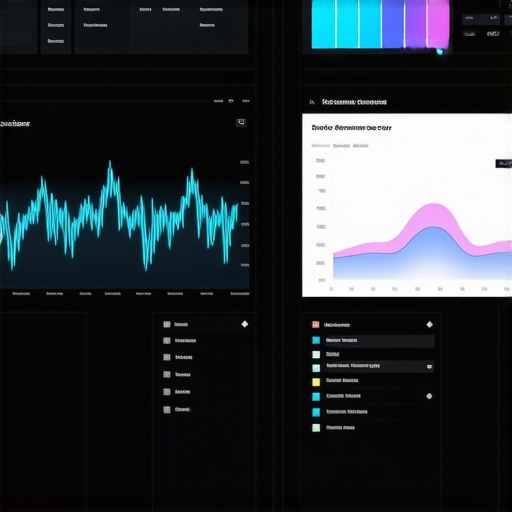Viewport: 512px width, 512px height.
Task: Click the square icon above the waveform chart
Action: click(241, 123)
